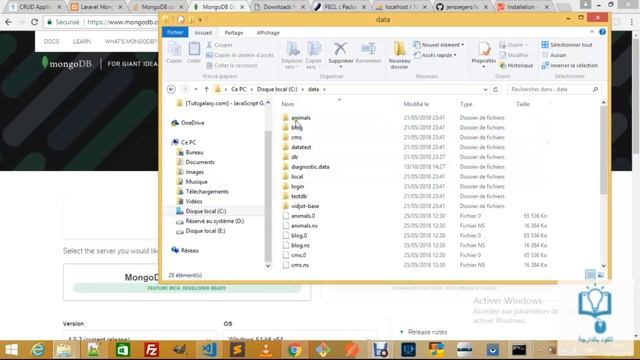Click Sélectionner tout
The image size is (640, 360).
[x=567, y=45]
